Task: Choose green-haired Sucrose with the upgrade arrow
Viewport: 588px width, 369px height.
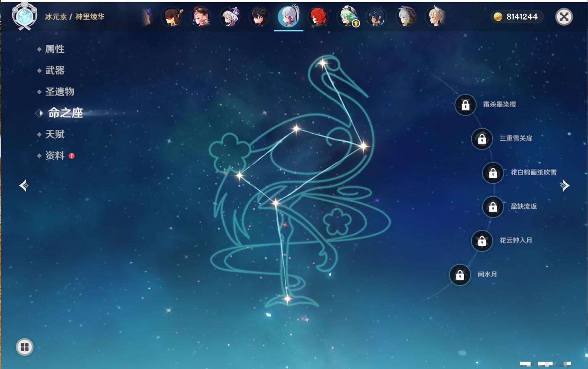Action: 348,17
